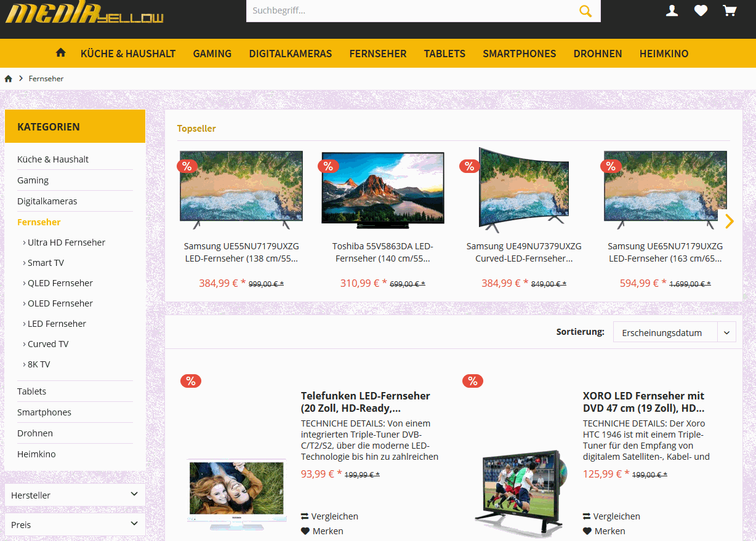
Task: Open Küche & Haushalt in top navigation
Action: coord(128,54)
